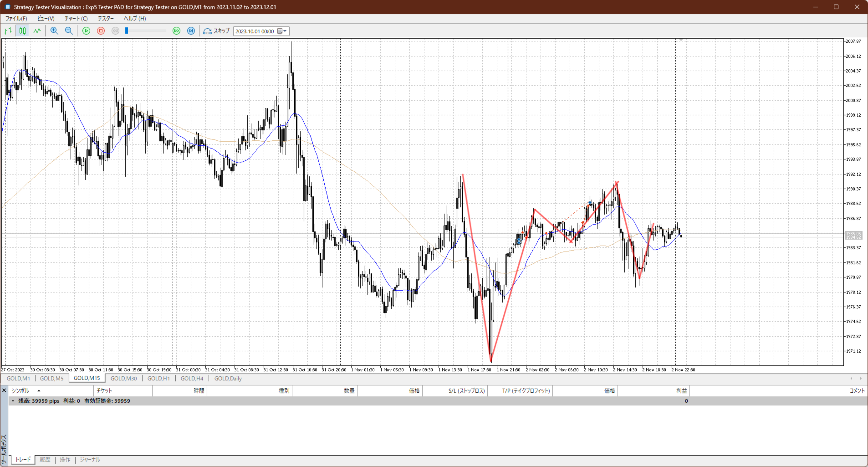Image resolution: width=868 pixels, height=467 pixels.
Task: Click the simulation speed slider
Action: [x=146, y=31]
